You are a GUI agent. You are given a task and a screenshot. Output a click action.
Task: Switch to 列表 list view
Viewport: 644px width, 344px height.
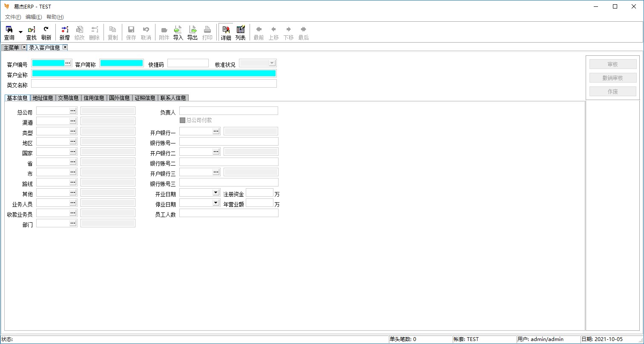point(241,33)
